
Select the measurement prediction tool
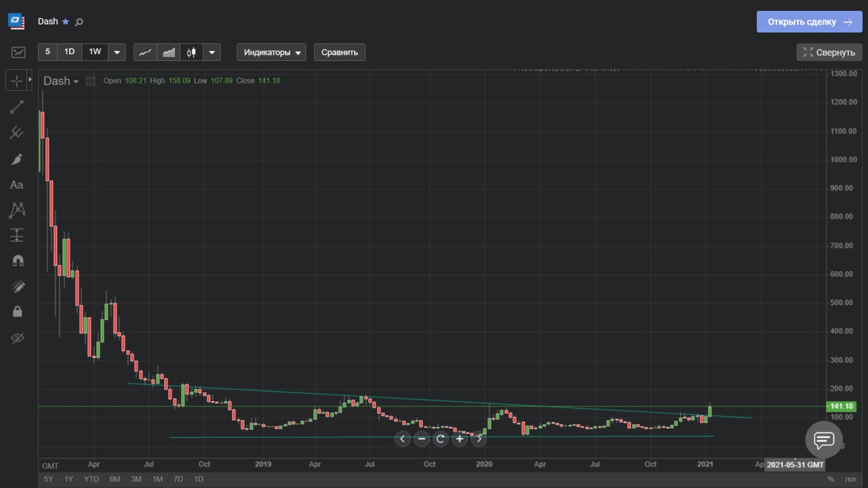coord(17,235)
